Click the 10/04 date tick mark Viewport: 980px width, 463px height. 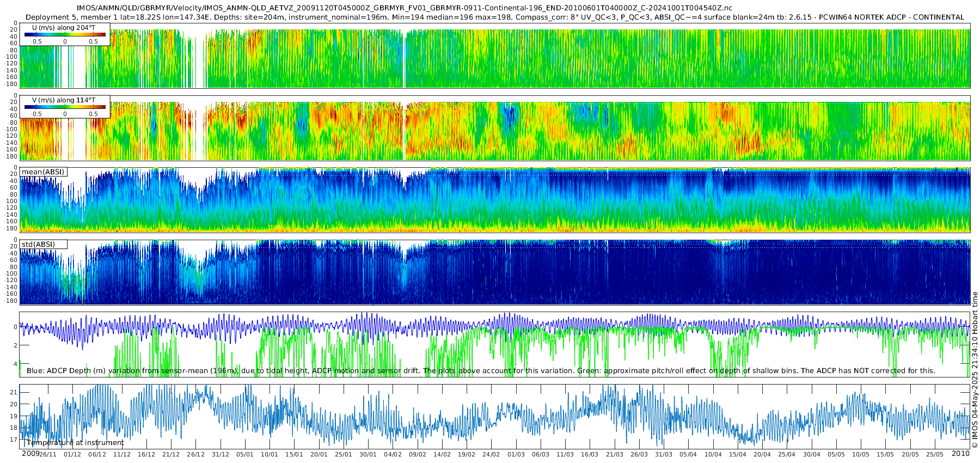(x=713, y=454)
